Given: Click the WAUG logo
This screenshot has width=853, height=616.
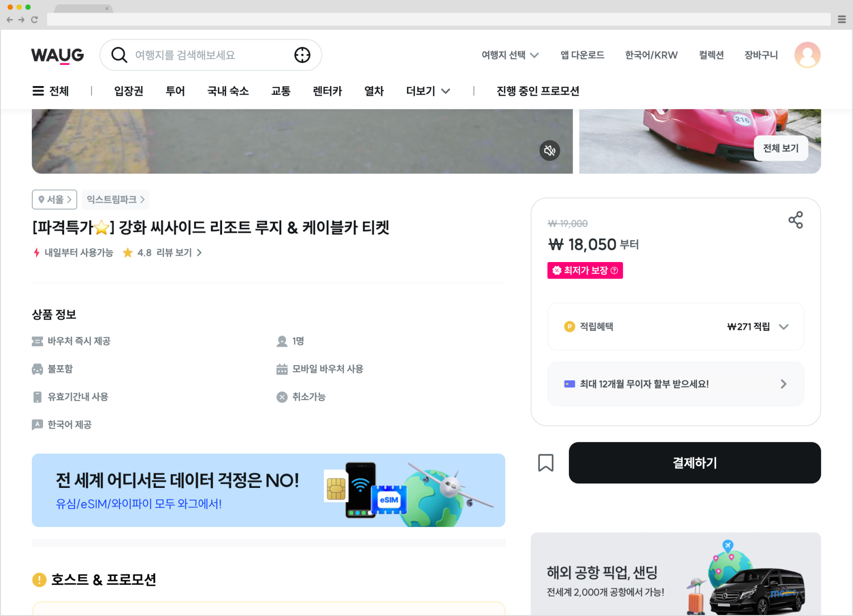Looking at the screenshot, I should 57,55.
